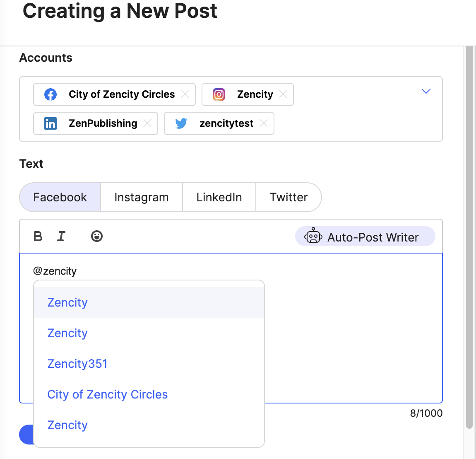The image size is (476, 459).
Task: Switch to the Twitter text tab
Action: point(288,197)
